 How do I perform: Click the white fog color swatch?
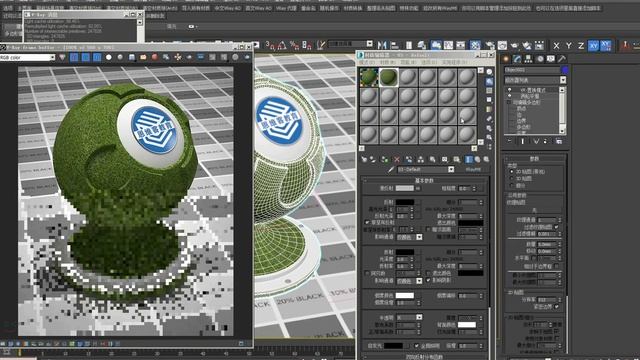(x=404, y=296)
